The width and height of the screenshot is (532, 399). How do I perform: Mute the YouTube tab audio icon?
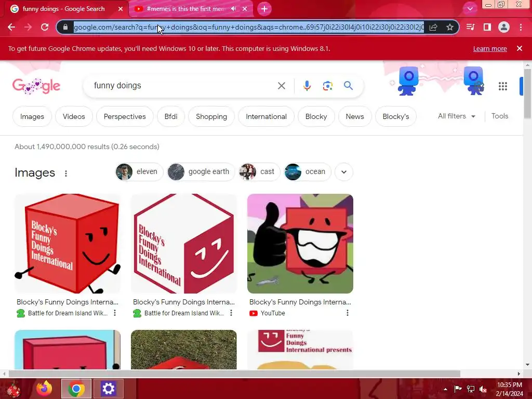click(x=233, y=9)
